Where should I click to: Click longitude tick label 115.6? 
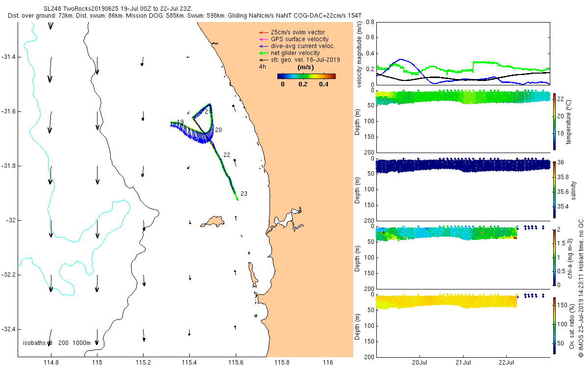pyautogui.click(x=236, y=363)
